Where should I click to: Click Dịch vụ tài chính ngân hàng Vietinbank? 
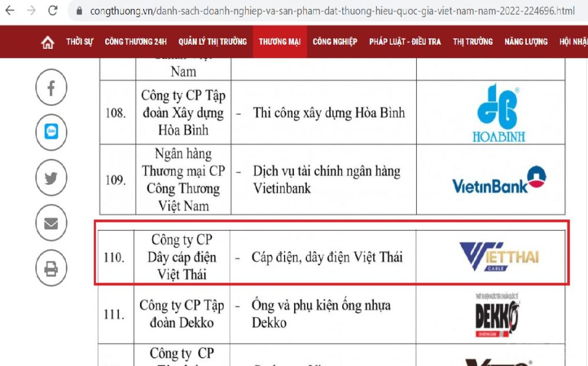pos(326,179)
